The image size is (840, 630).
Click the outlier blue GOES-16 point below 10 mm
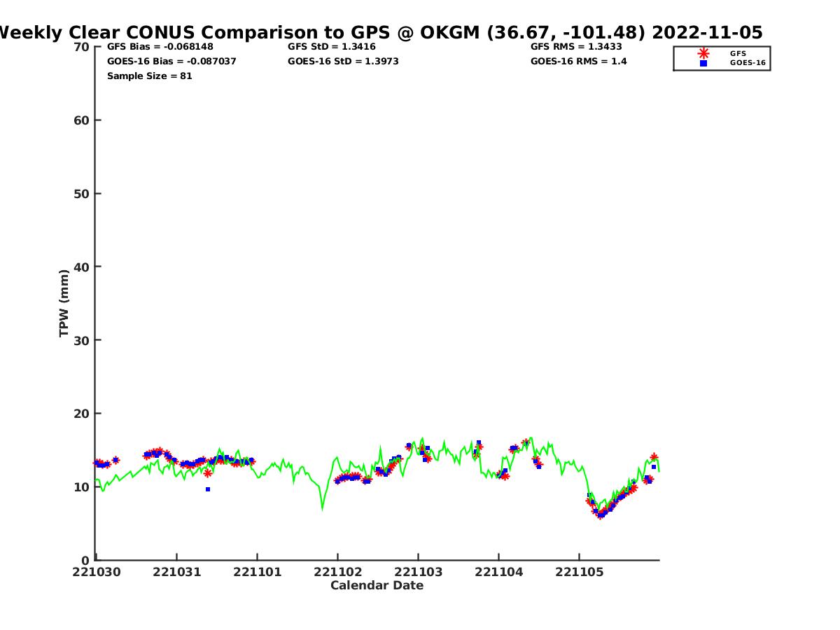click(x=208, y=489)
